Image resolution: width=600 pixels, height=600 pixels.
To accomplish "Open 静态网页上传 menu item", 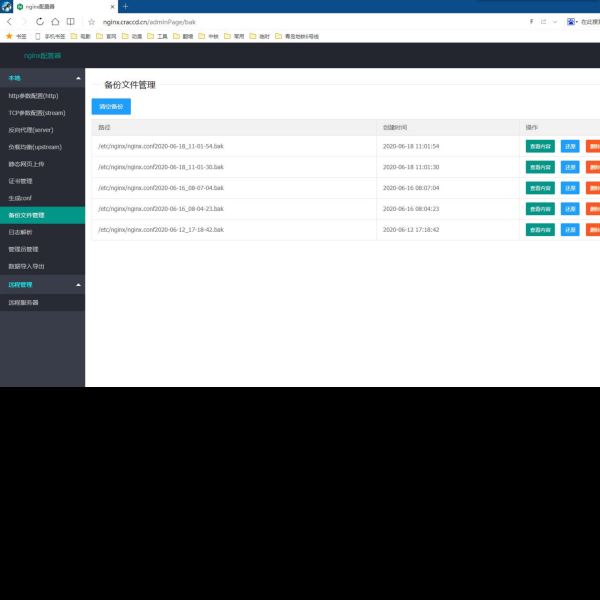I will (42, 164).
